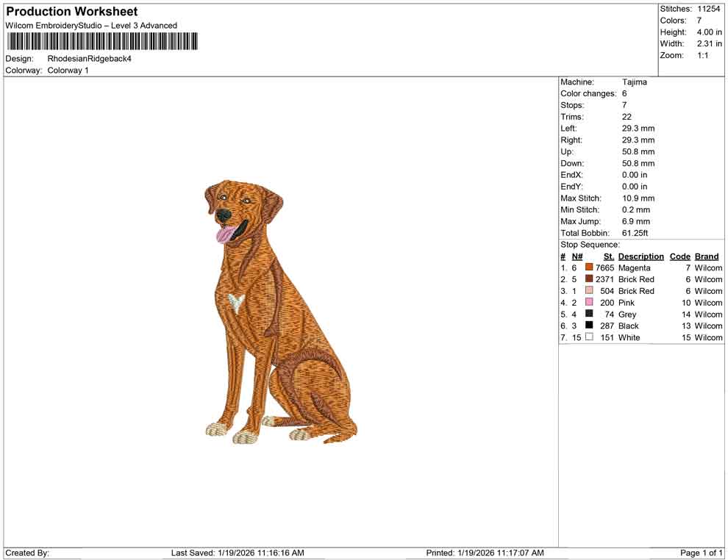Click the Brand column header
The height and width of the screenshot is (560, 728).
(x=706, y=256)
